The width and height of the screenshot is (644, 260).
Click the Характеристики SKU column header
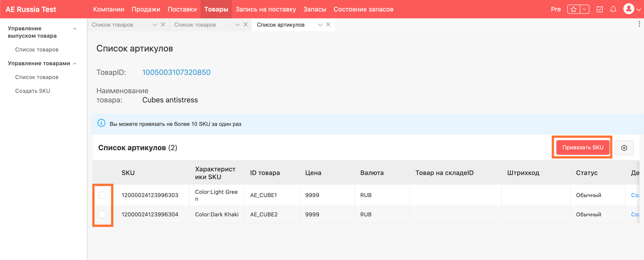click(215, 173)
